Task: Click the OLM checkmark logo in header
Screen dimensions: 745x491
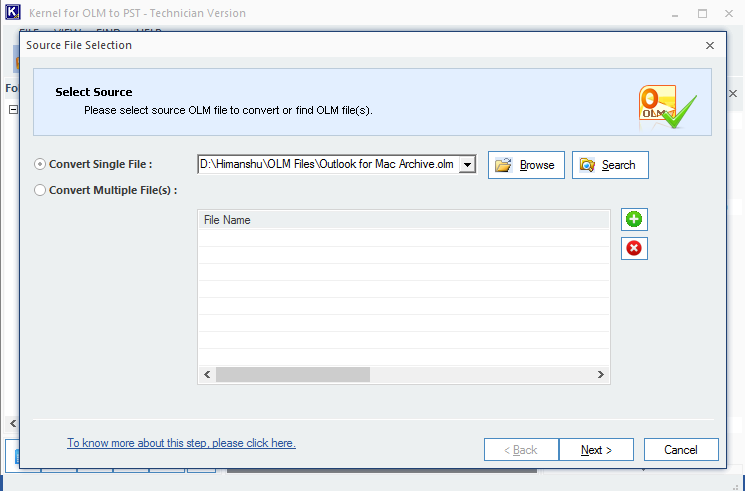Action: 667,107
